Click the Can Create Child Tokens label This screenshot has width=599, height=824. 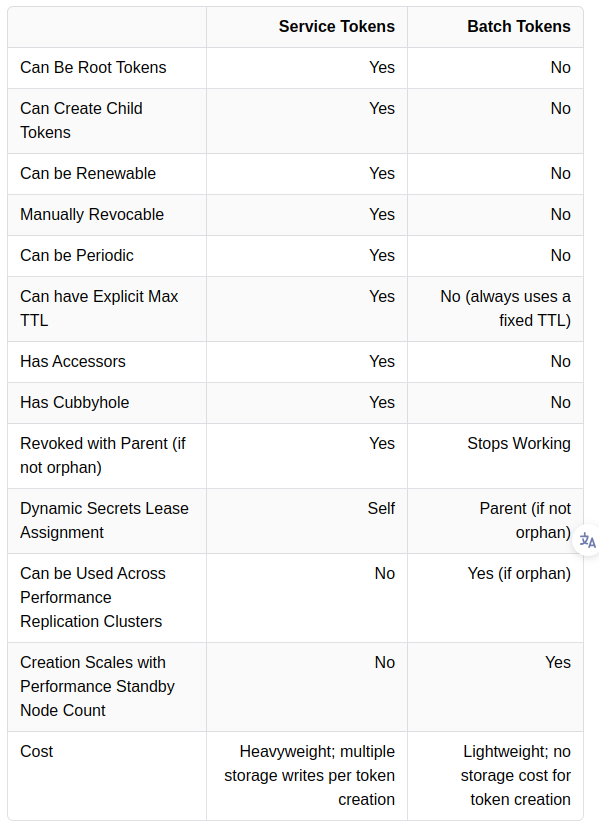tap(81, 120)
